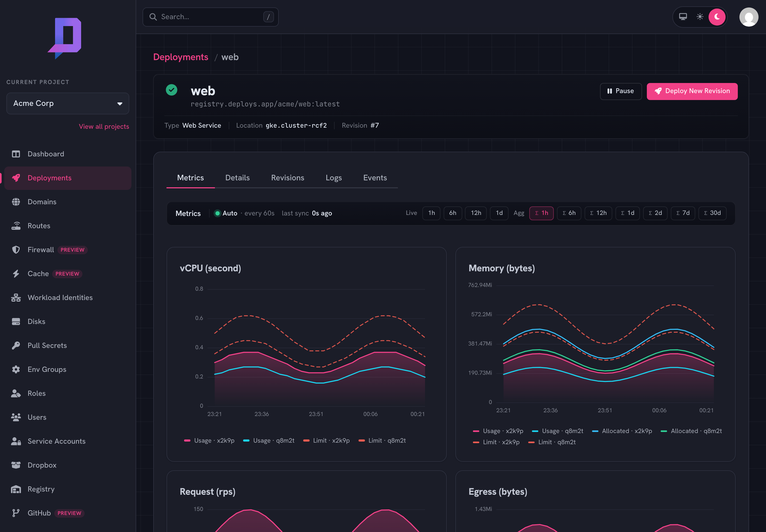Click the Firewall shield icon
This screenshot has height=532, width=766.
click(16, 250)
